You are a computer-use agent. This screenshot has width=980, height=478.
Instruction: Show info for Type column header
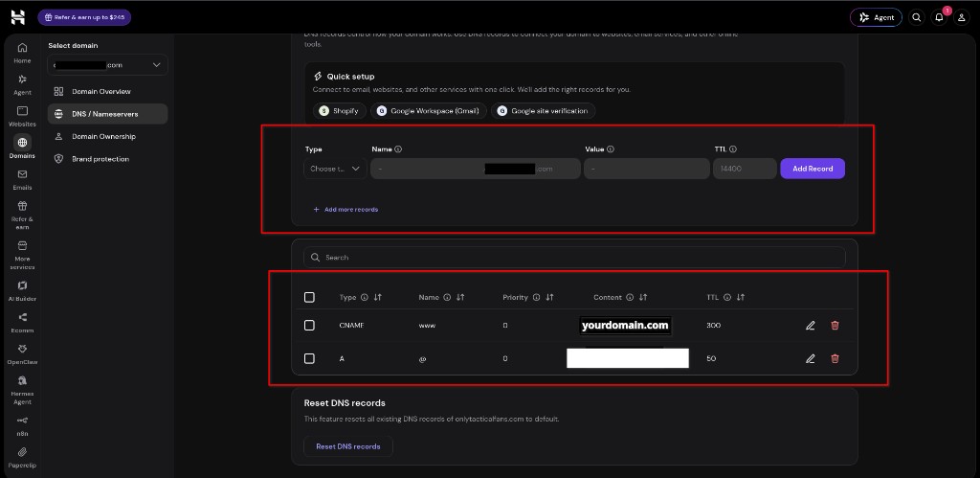365,297
